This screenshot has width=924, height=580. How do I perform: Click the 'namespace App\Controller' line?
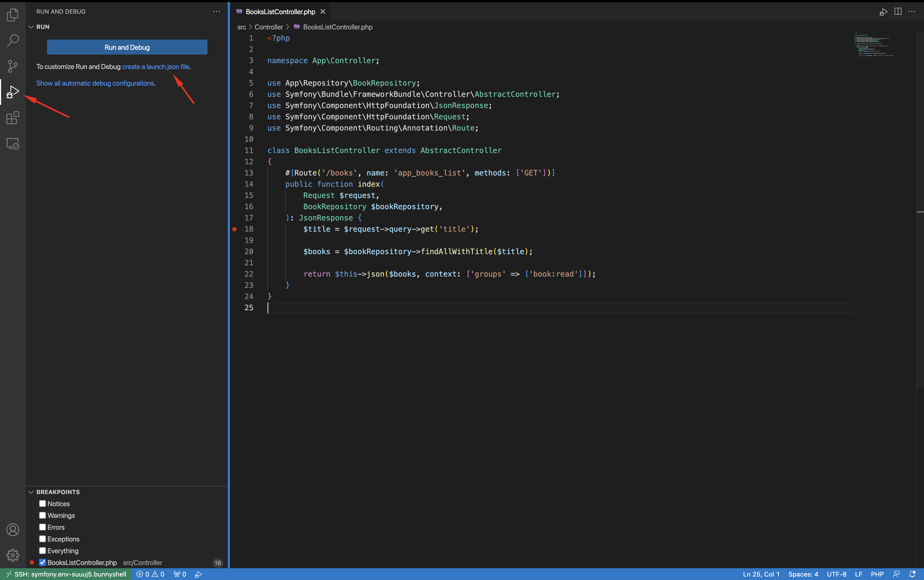click(323, 61)
